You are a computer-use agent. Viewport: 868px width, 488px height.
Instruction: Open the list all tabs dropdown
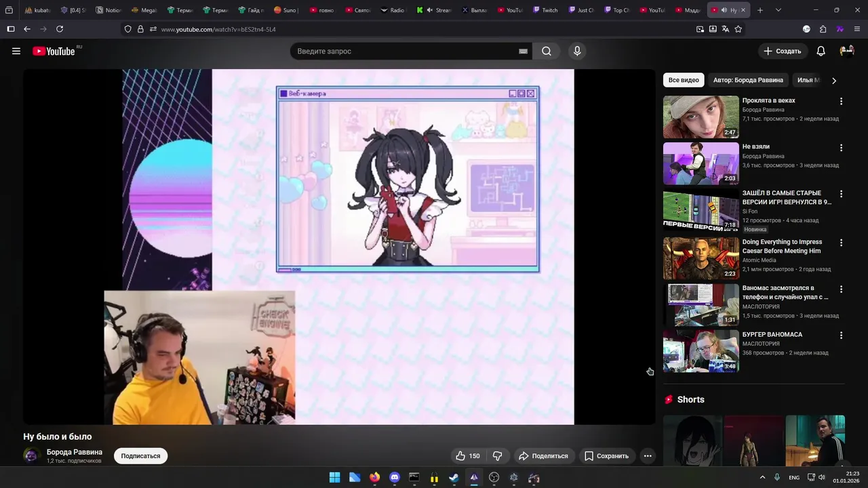pyautogui.click(x=778, y=10)
